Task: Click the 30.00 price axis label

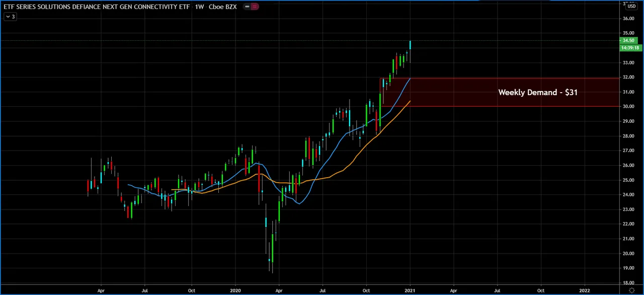Action: tap(628, 106)
